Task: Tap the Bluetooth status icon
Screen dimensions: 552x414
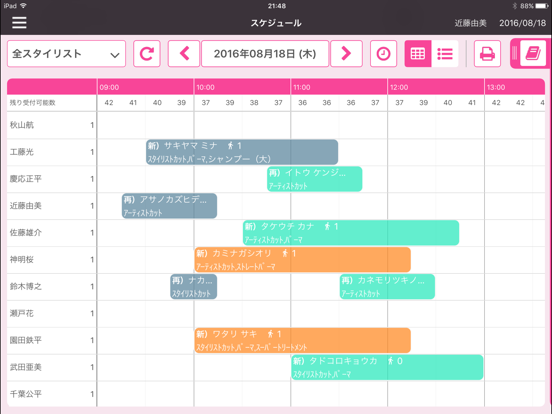Action: tap(514, 6)
